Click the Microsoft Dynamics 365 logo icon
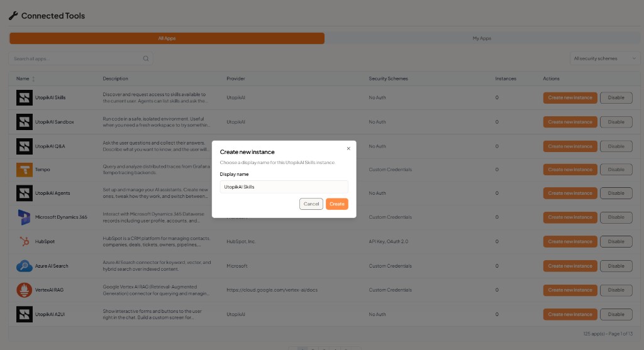The image size is (644, 350). [x=25, y=217]
